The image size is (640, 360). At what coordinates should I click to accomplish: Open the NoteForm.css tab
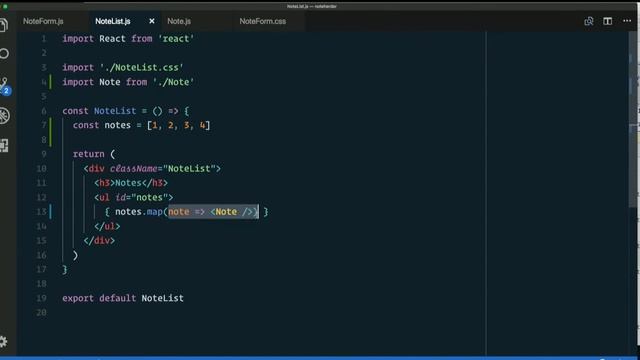(x=262, y=21)
